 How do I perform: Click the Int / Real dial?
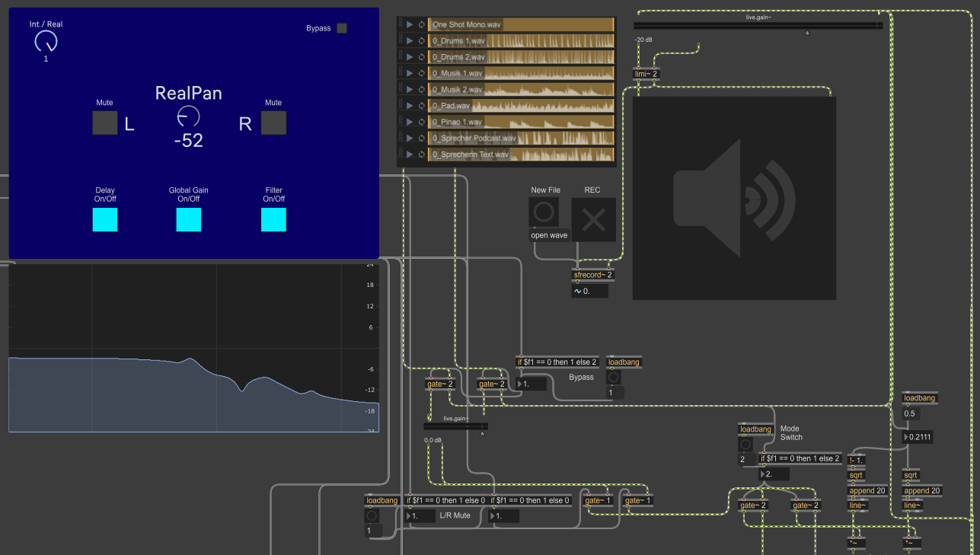[x=46, y=42]
